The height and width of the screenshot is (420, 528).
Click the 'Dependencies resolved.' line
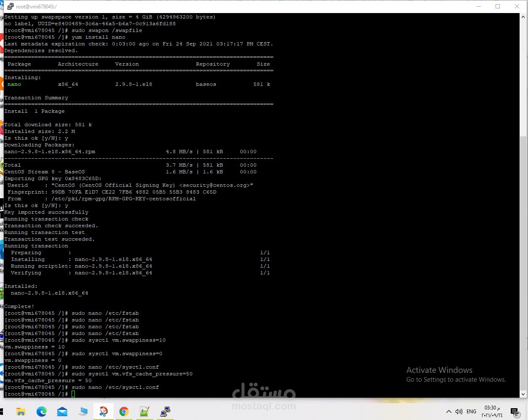41,51
